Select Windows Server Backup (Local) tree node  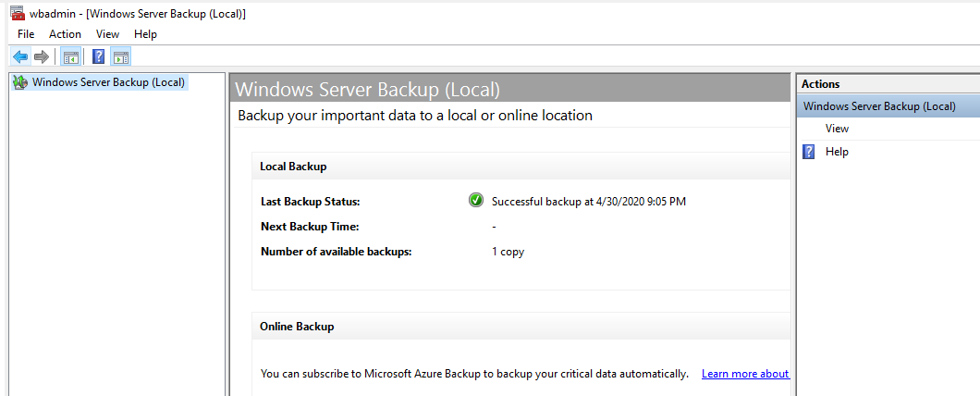[108, 82]
